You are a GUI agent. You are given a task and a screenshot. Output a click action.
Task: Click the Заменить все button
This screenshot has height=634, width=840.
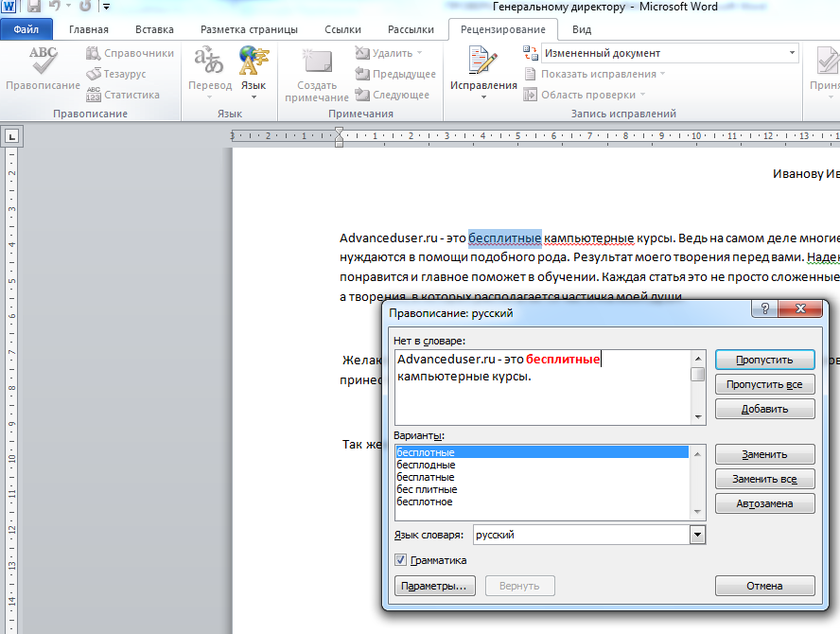coord(764,479)
